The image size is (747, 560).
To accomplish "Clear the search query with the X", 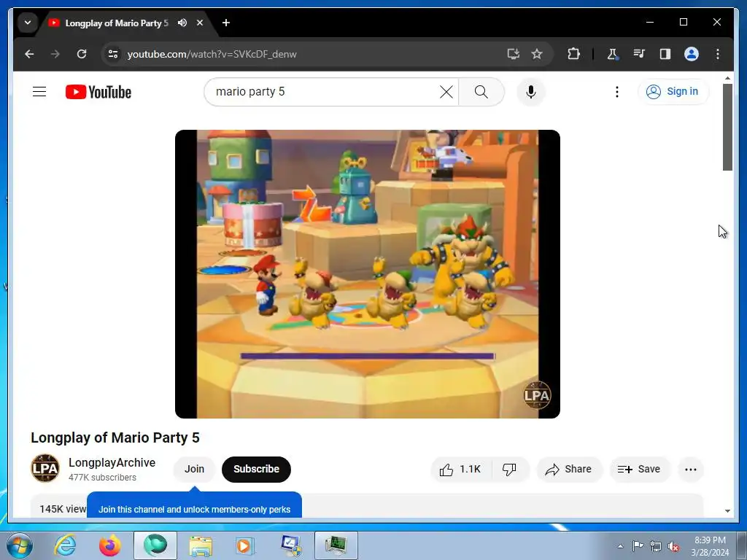I will [446, 91].
